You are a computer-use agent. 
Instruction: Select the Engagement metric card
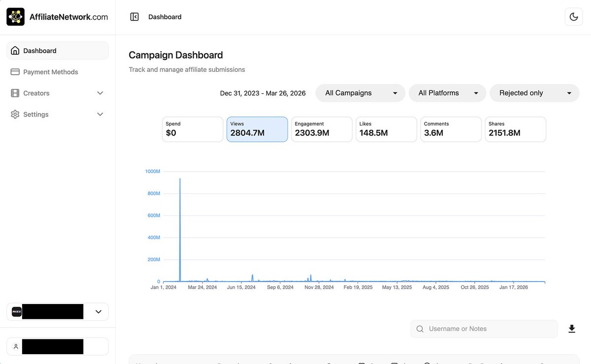(x=322, y=129)
